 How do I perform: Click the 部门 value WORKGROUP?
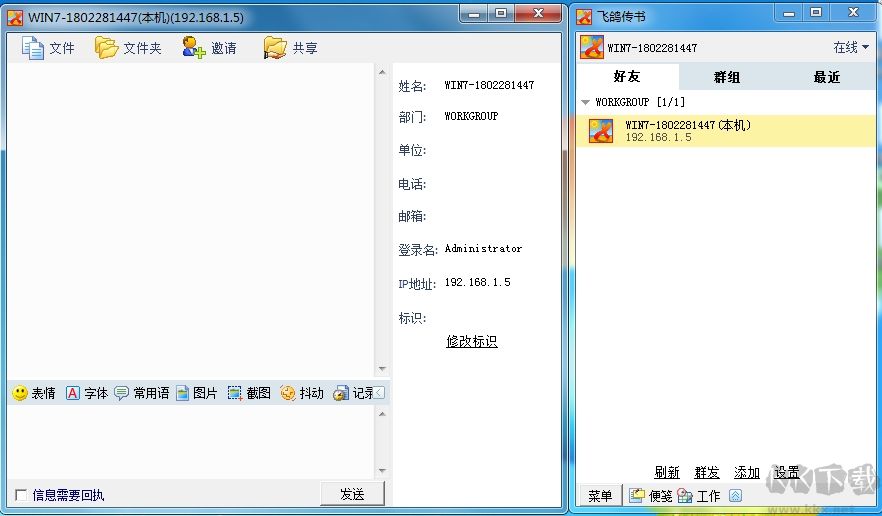[471, 116]
